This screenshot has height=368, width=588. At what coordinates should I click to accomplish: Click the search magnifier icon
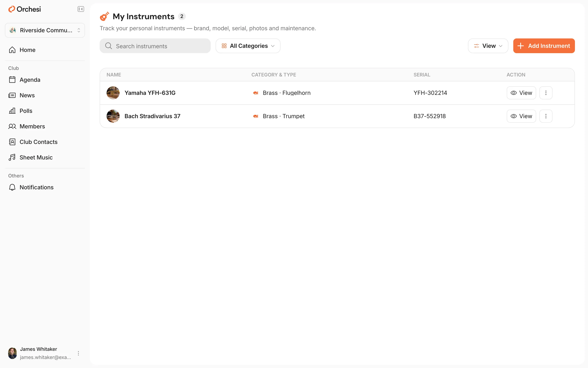tap(109, 46)
